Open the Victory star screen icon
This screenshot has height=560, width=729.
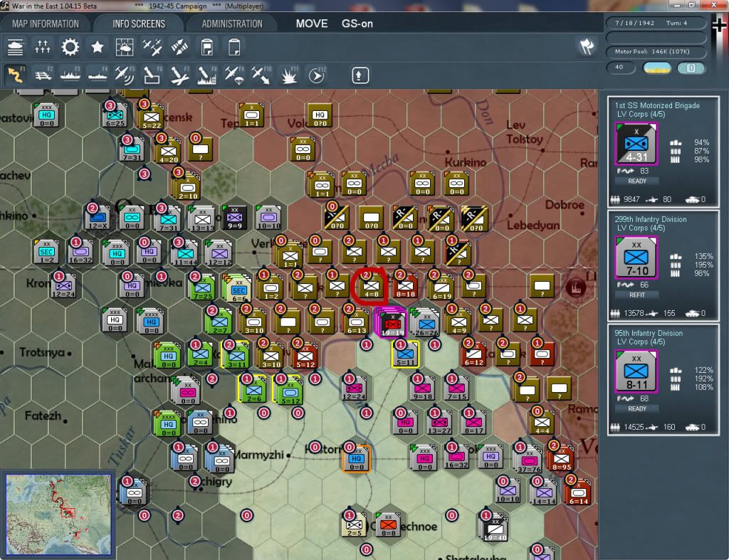coord(97,48)
